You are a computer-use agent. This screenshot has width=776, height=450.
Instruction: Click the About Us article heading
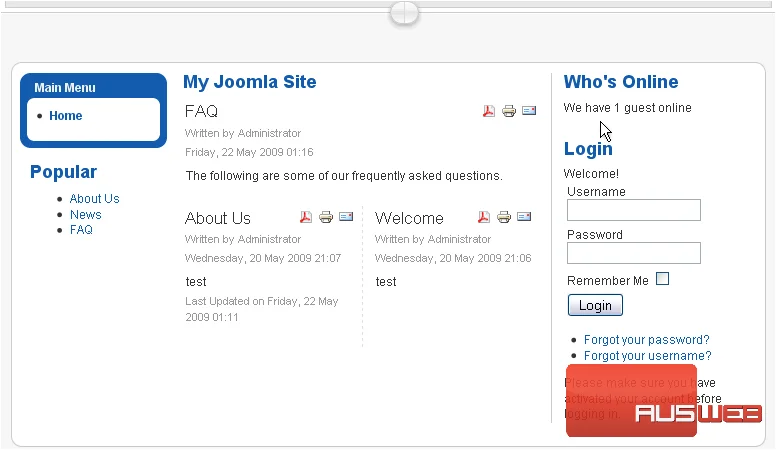point(218,218)
